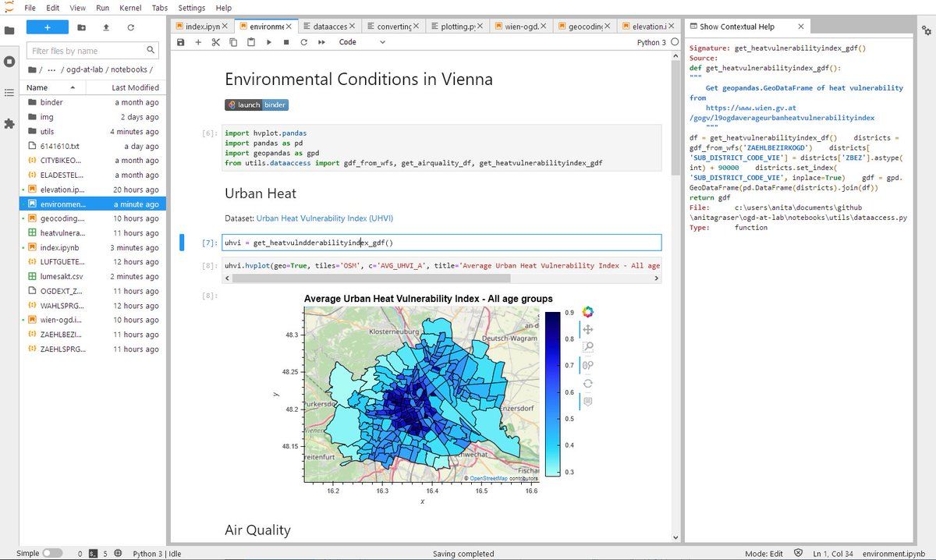Open the Run menu

point(103,8)
